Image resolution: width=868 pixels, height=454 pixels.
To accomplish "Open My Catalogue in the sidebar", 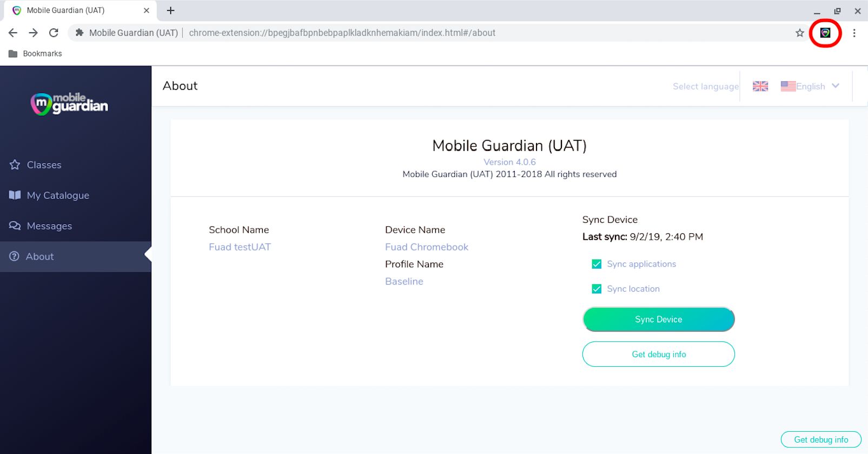I will (76, 195).
